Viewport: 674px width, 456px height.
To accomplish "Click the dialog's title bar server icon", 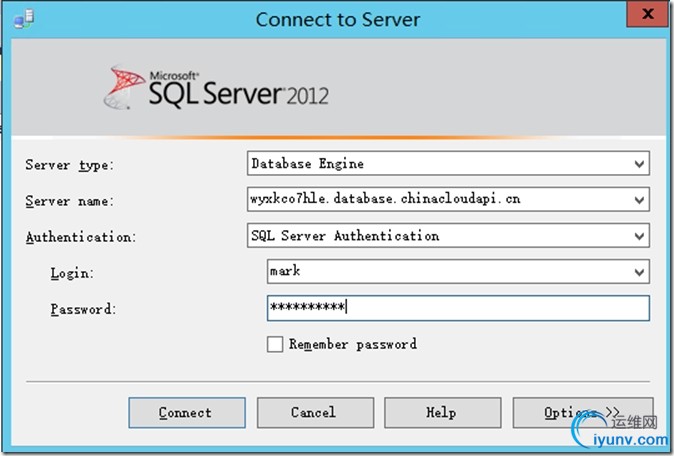I will [24, 19].
